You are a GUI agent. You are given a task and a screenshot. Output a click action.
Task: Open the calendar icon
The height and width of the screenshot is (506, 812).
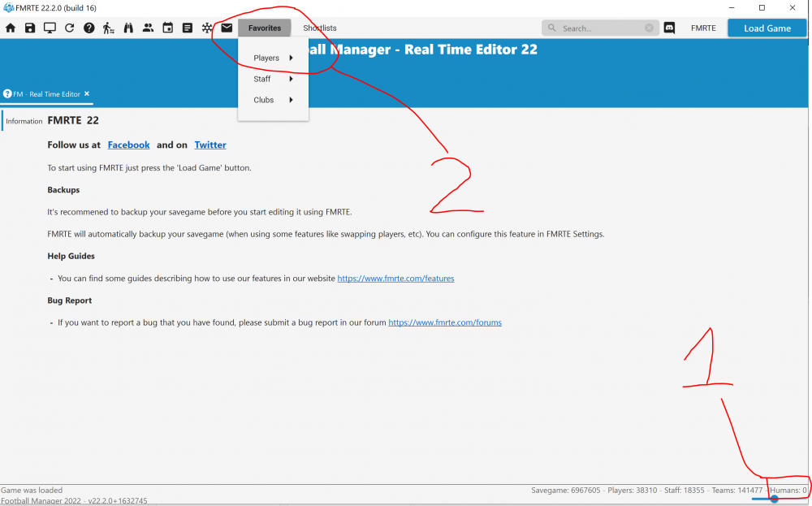pos(168,28)
